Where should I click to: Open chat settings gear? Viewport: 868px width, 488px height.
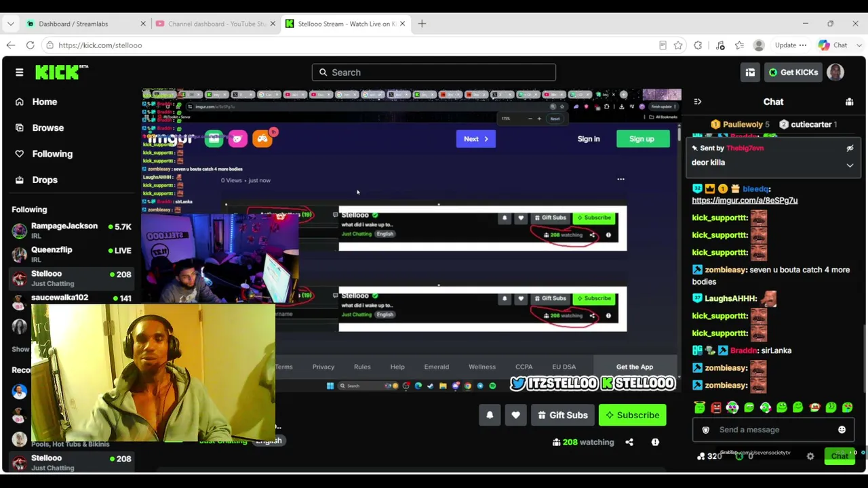tap(810, 456)
